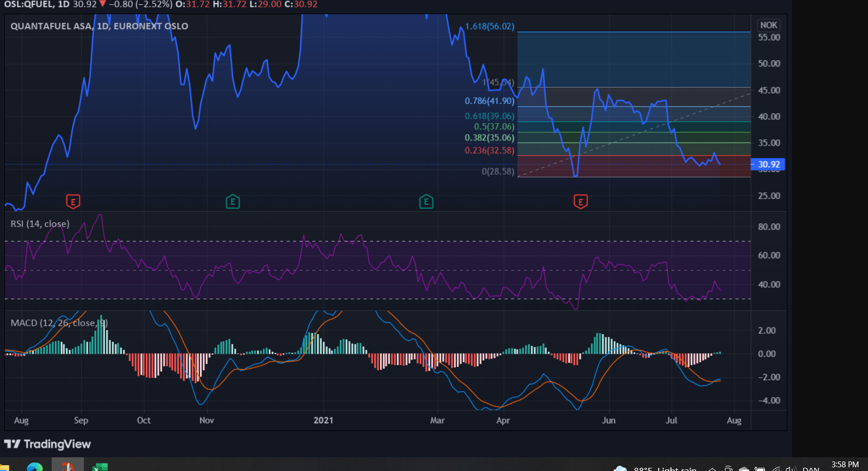Click the red earnings marker near September
This screenshot has width=868, height=471.
(73, 201)
